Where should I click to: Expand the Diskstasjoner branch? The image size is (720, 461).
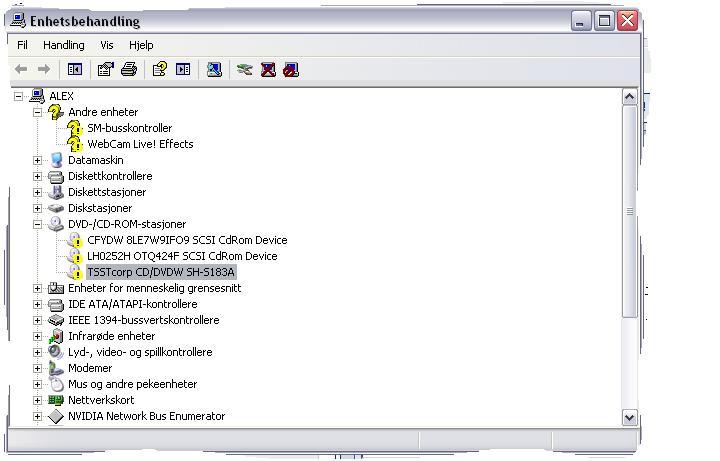point(37,208)
